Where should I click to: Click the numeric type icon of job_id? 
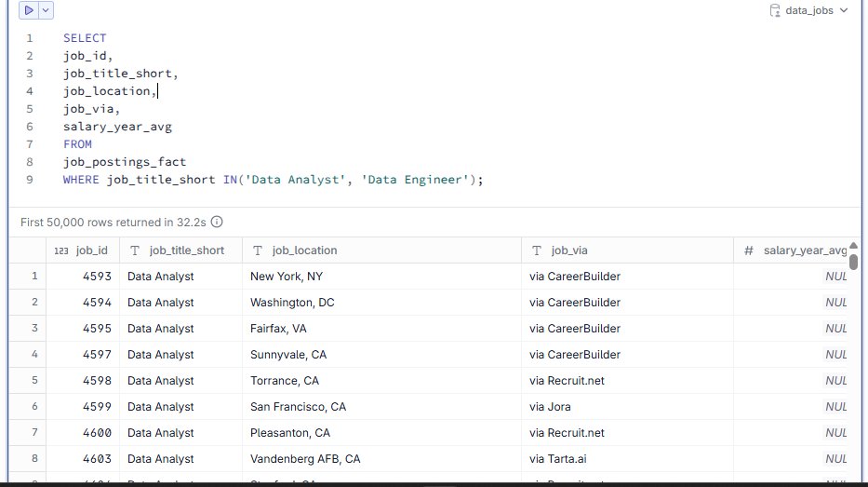pos(60,251)
